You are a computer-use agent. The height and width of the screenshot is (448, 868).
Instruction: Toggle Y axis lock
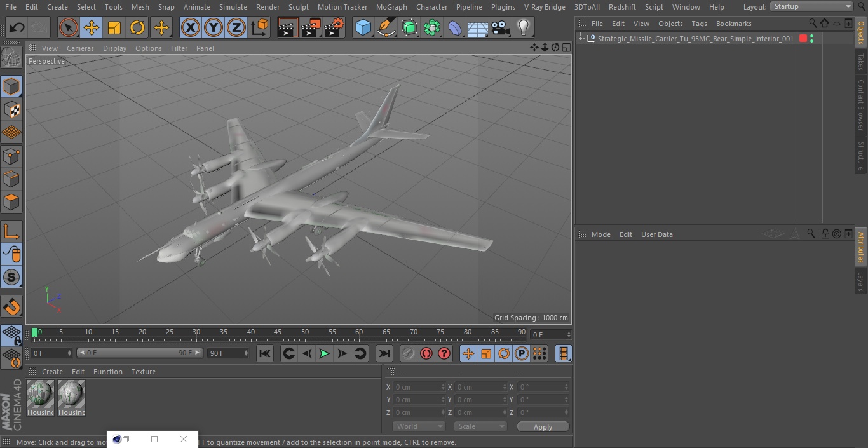coord(213,27)
